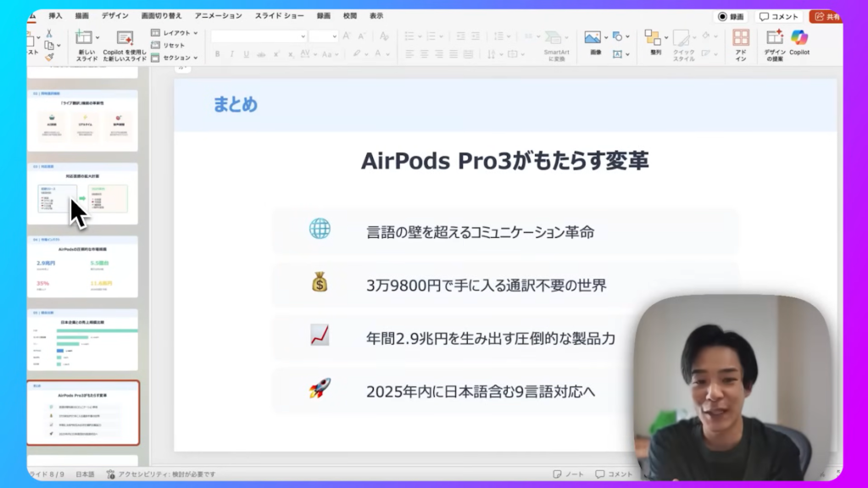Select the slide thumbnail showing 2.9兆円
The height and width of the screenshot is (488, 868).
click(82, 267)
